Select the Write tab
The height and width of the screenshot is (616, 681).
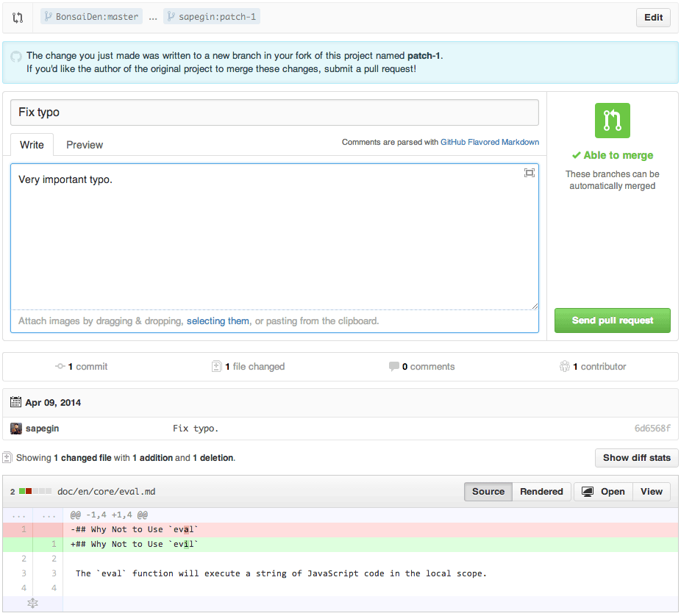(x=32, y=145)
